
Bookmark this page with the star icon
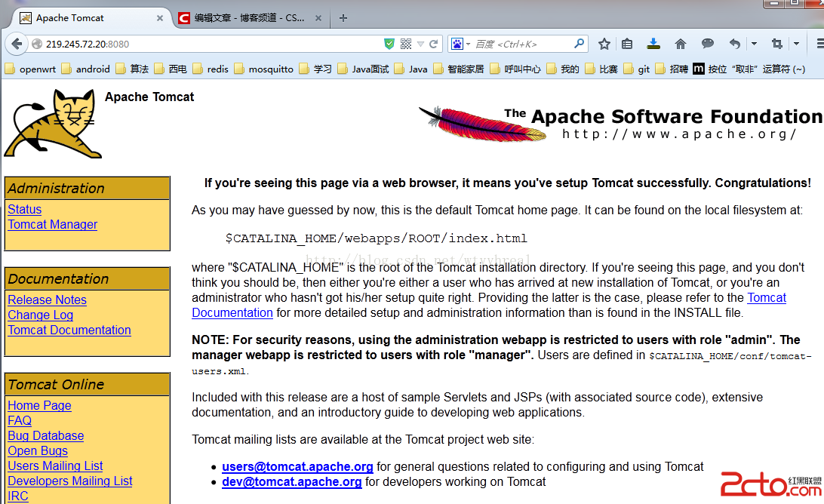604,45
